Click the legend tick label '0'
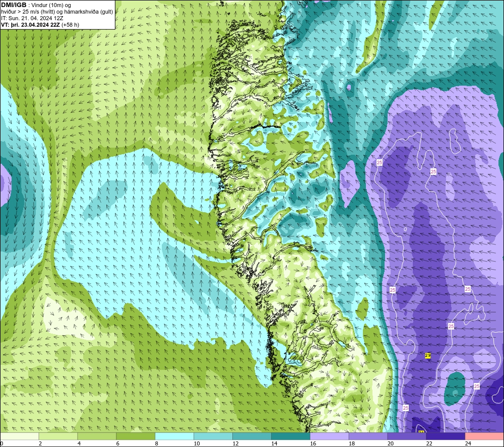504x447 pixels. (x=2, y=443)
